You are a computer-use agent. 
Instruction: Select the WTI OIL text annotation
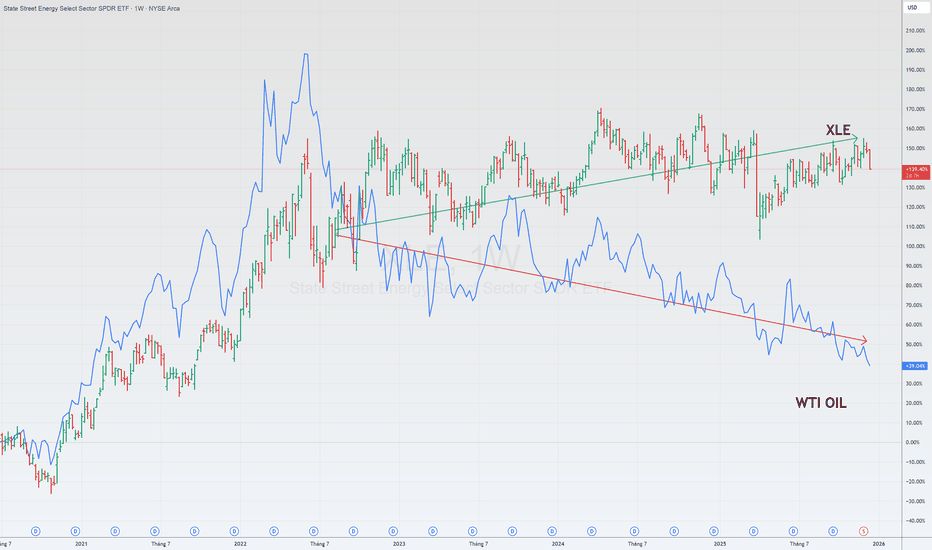point(821,403)
